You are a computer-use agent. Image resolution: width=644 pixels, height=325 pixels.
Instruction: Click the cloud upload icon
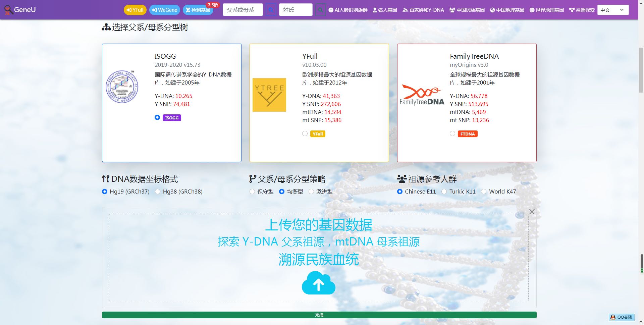pos(318,283)
